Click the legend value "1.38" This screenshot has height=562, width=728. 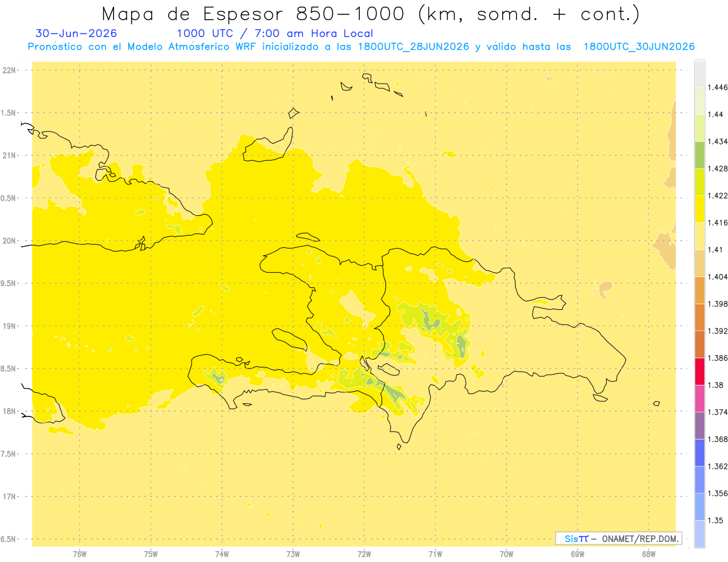tap(715, 385)
